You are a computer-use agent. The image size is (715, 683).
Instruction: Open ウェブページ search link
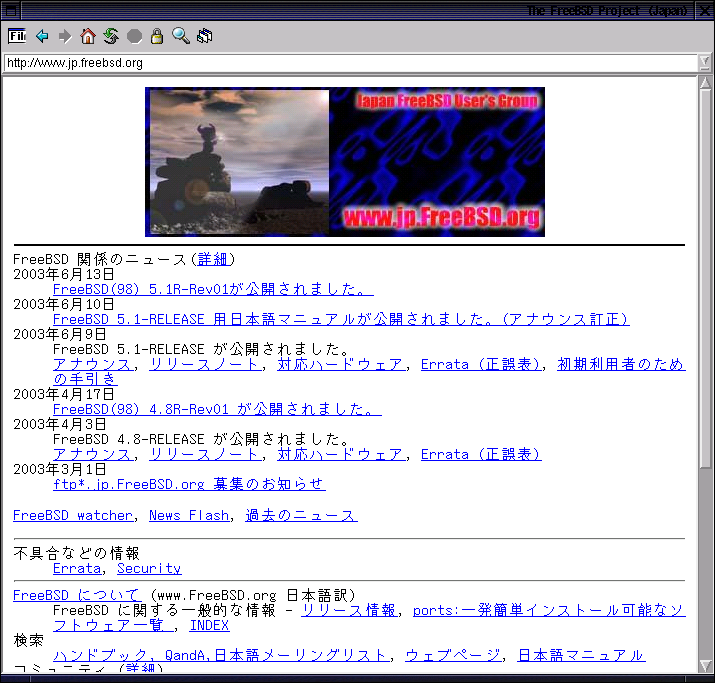pyautogui.click(x=453, y=656)
